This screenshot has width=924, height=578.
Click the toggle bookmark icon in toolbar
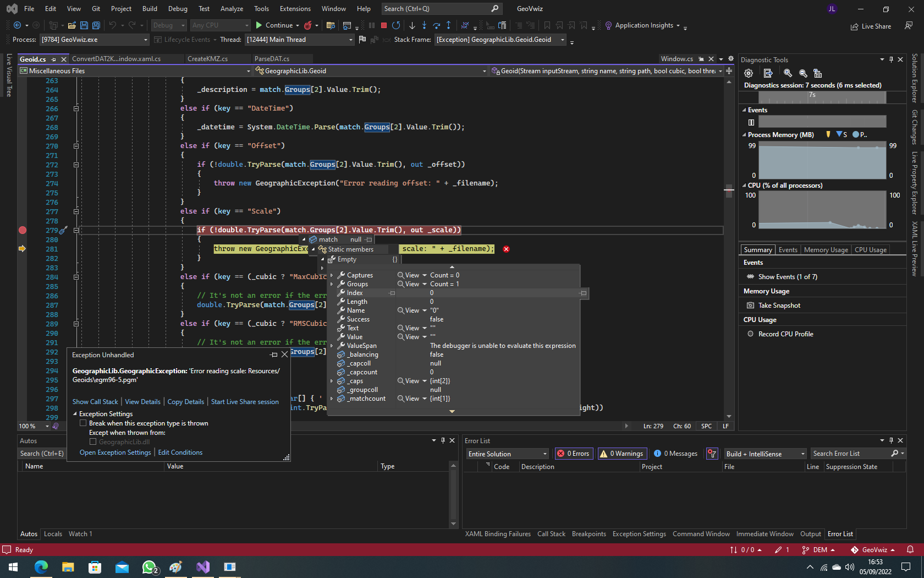(x=547, y=25)
